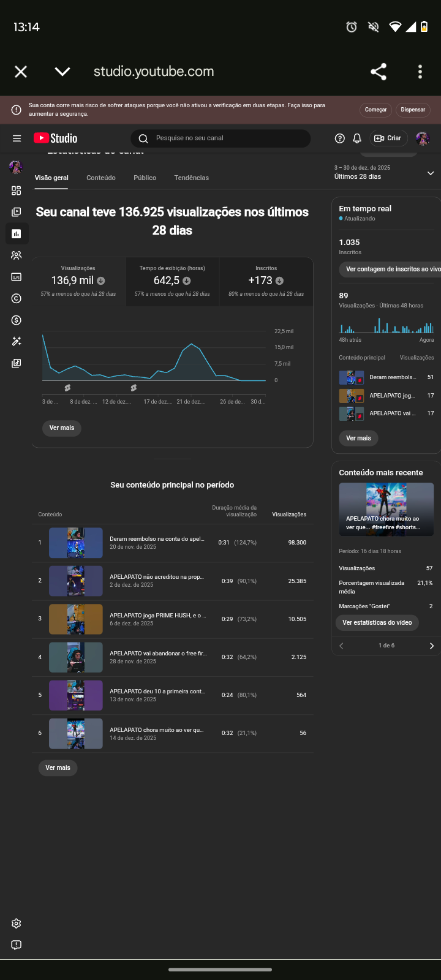441x980 pixels.
Task: Click the 25.385 views value
Action: point(297,581)
